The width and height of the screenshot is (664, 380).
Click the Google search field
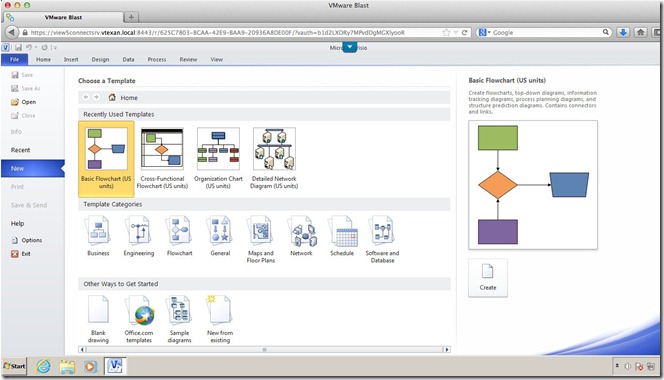click(x=544, y=33)
